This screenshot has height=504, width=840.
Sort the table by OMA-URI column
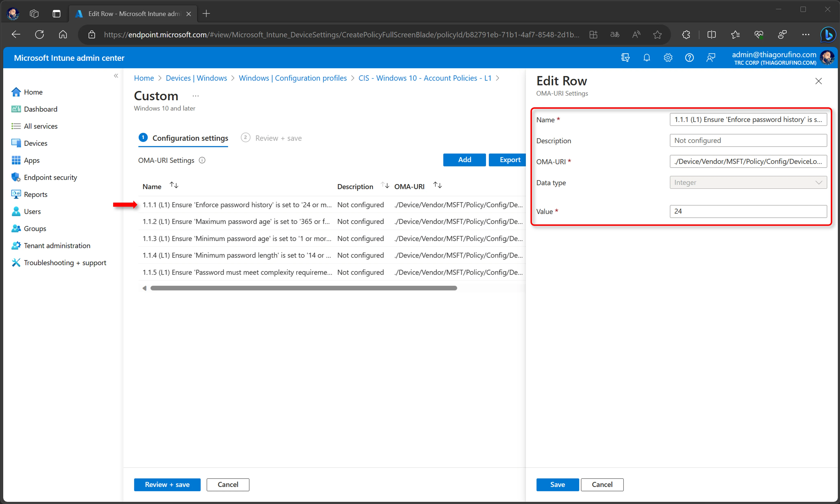pyautogui.click(x=438, y=186)
